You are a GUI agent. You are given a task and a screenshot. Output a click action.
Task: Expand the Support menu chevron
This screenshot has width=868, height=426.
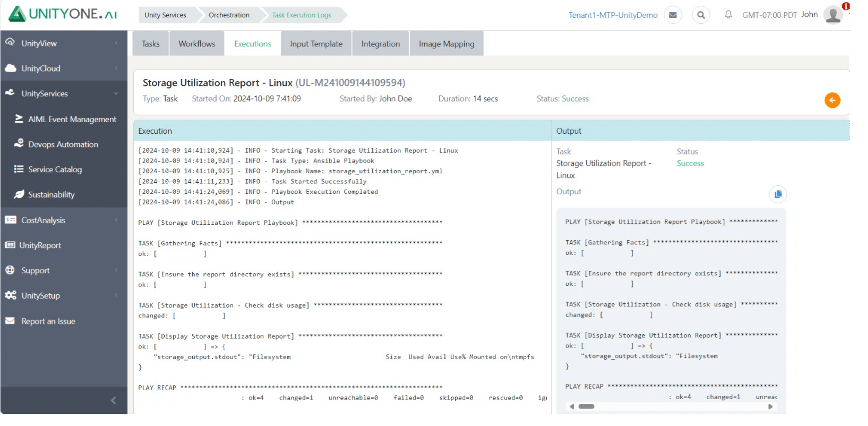(116, 270)
